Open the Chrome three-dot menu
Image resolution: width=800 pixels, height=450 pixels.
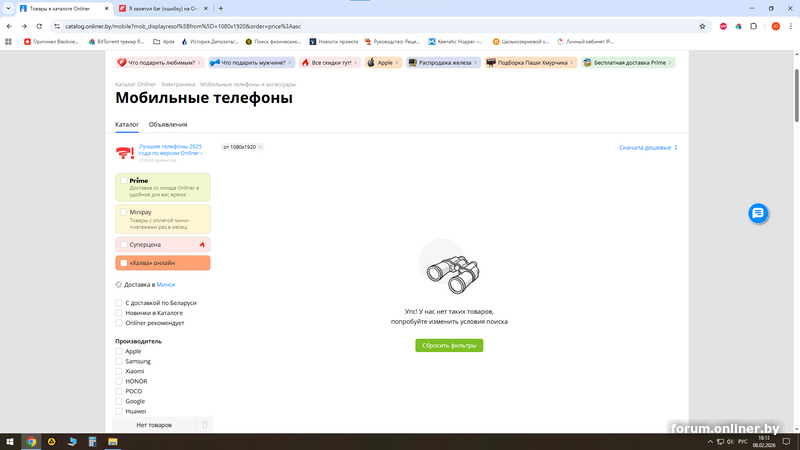coord(790,26)
